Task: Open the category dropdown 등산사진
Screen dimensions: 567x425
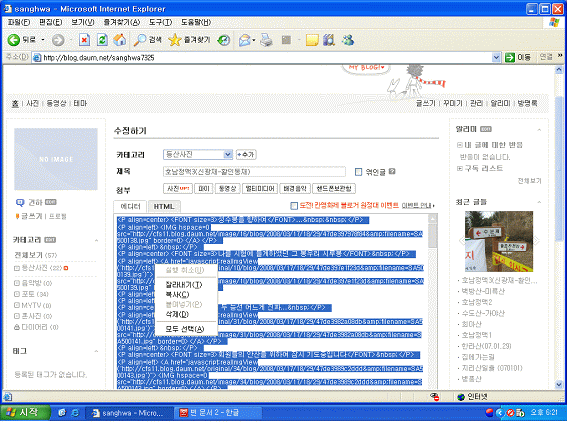Action: click(x=197, y=154)
